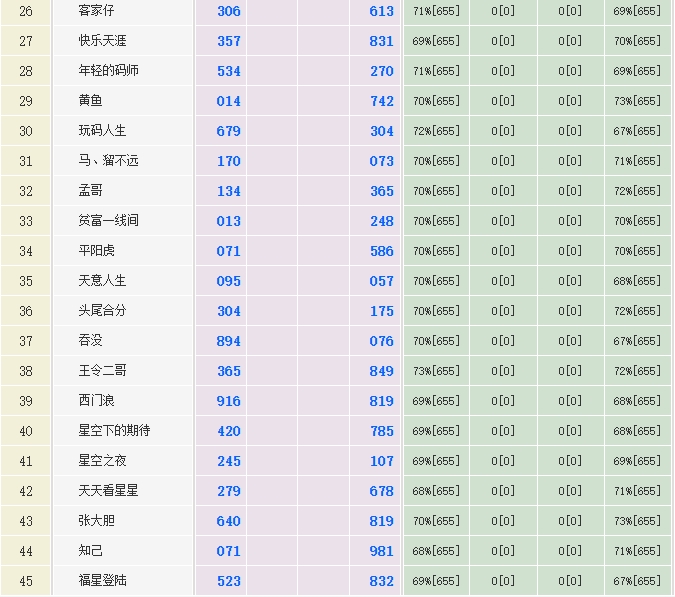The image size is (675, 597).
Task: Click number 981 in 知己's row
Action: [381, 551]
